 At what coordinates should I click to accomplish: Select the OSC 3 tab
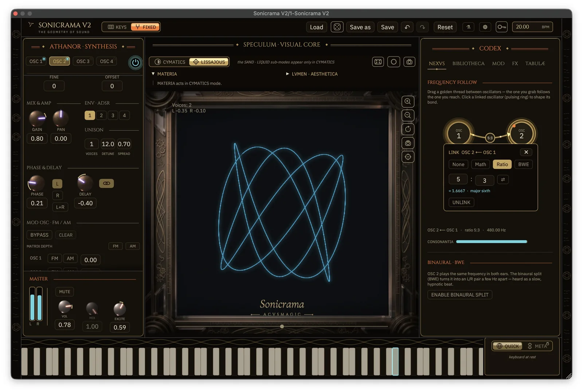tap(83, 61)
